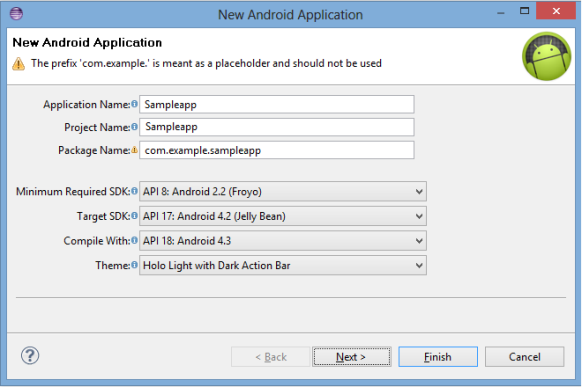This screenshot has height=387, width=582.
Task: Open the Target SDK dropdown
Action: pos(283,216)
